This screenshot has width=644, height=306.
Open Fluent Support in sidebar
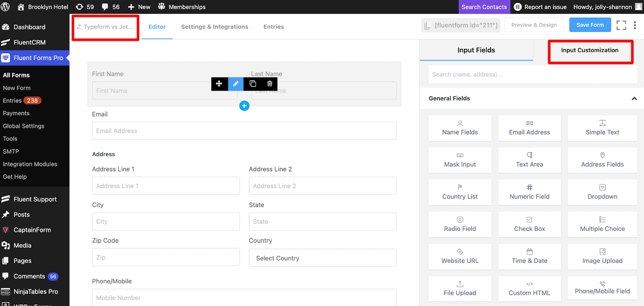[x=35, y=199]
